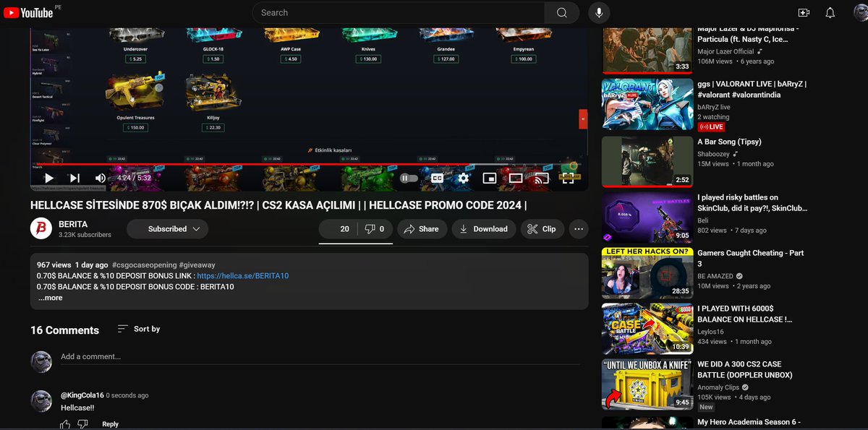Download the video
868x430 pixels.
click(x=483, y=229)
